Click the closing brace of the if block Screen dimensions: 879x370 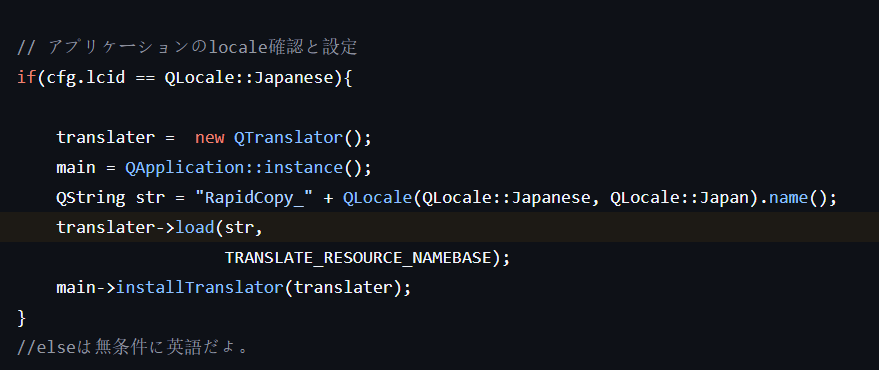coord(22,318)
